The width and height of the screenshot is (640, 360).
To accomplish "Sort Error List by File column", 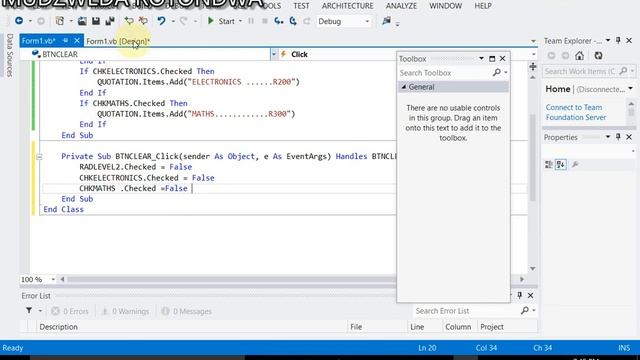I will click(356, 327).
